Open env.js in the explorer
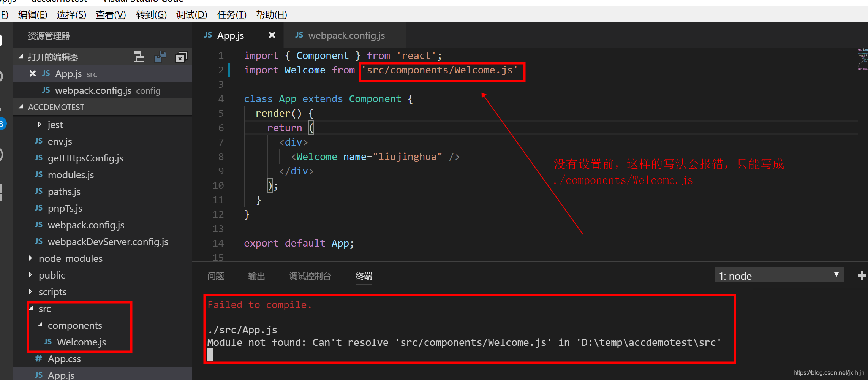The image size is (868, 380). (x=103, y=141)
